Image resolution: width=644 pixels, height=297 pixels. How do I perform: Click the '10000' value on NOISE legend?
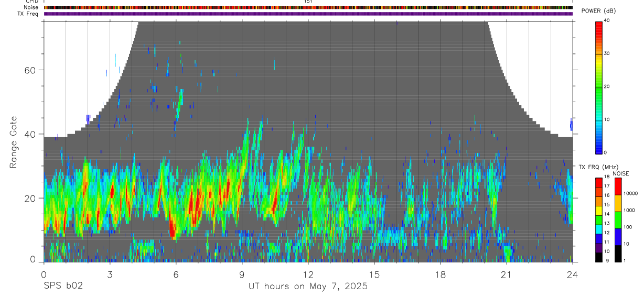coord(631,193)
